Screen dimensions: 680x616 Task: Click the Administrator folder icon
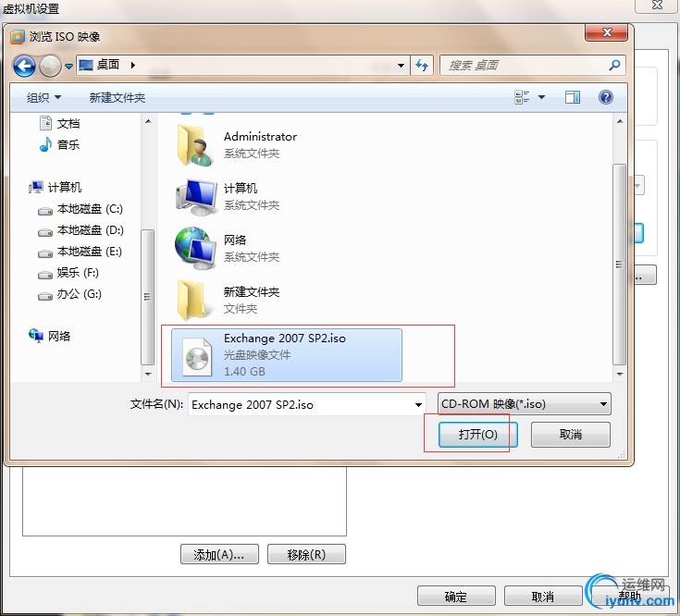click(194, 145)
